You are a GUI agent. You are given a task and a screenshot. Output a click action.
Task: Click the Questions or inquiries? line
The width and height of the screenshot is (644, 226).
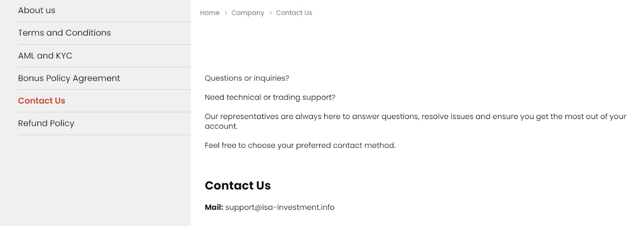point(247,78)
